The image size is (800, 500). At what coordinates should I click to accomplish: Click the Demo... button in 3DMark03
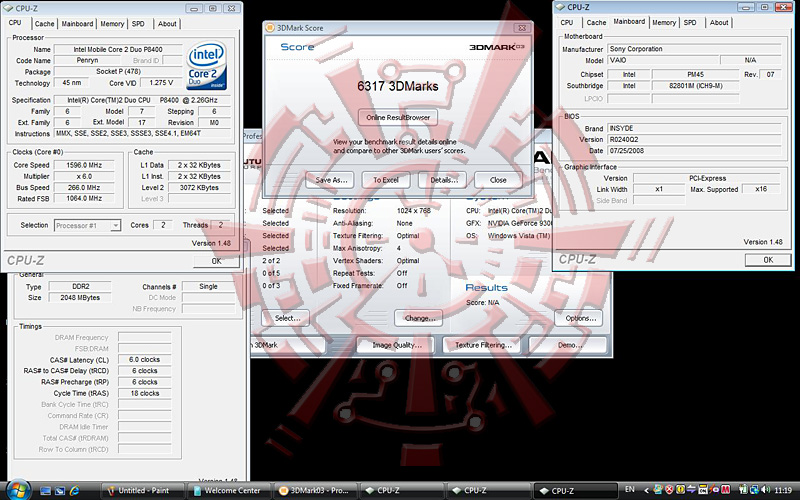coord(569,345)
